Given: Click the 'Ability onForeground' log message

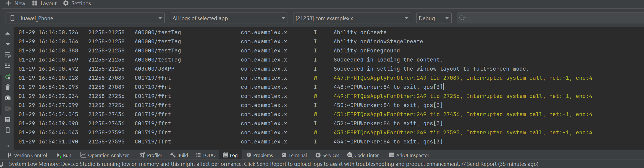Looking at the screenshot, I should pyautogui.click(x=366, y=51).
